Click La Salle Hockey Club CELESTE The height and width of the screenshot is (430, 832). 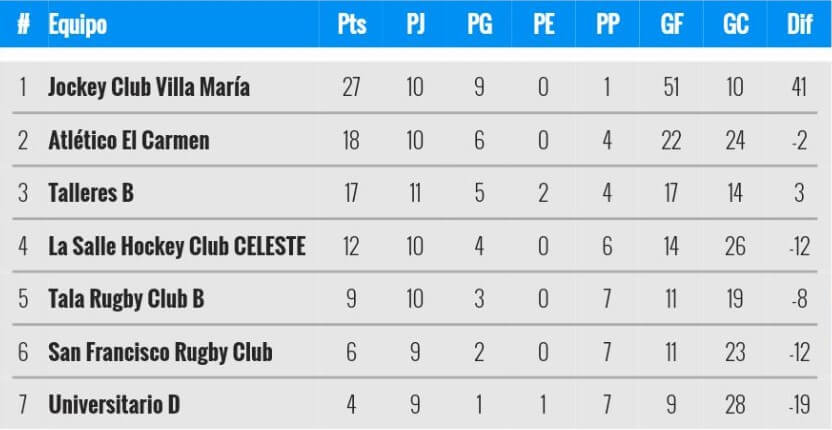[177, 247]
